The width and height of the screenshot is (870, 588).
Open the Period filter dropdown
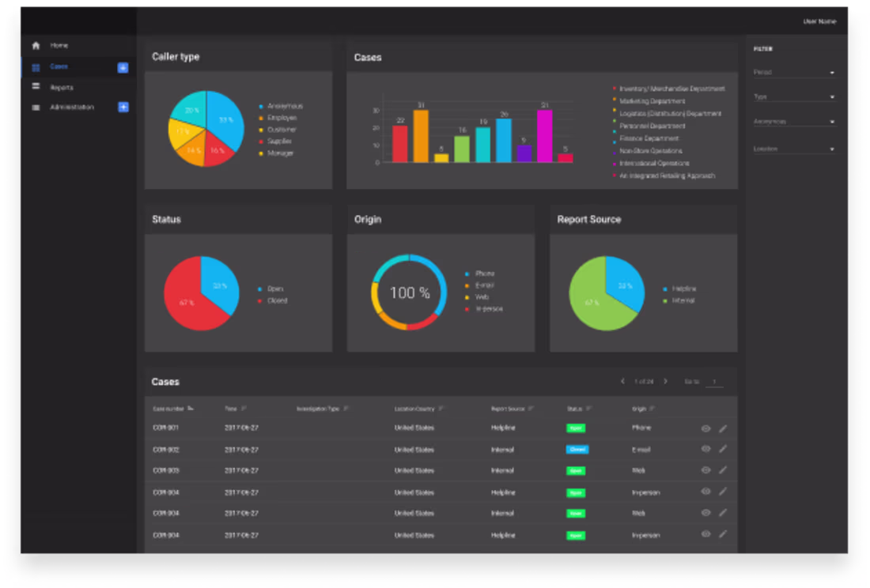(795, 72)
